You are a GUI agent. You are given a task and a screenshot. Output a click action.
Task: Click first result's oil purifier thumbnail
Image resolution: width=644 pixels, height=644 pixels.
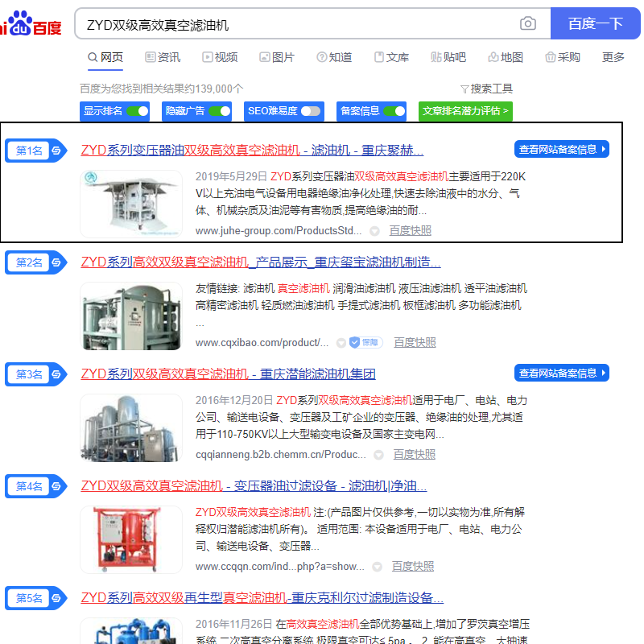click(x=131, y=204)
